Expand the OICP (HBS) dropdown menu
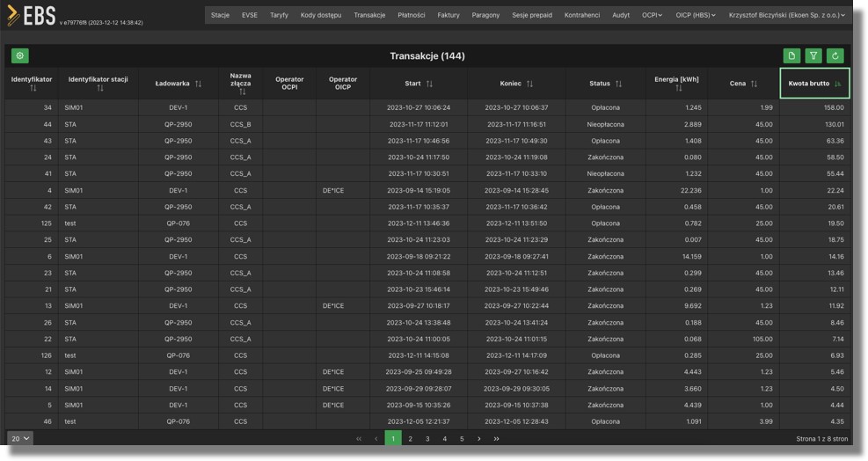Image resolution: width=868 pixels, height=461 pixels. coord(696,15)
